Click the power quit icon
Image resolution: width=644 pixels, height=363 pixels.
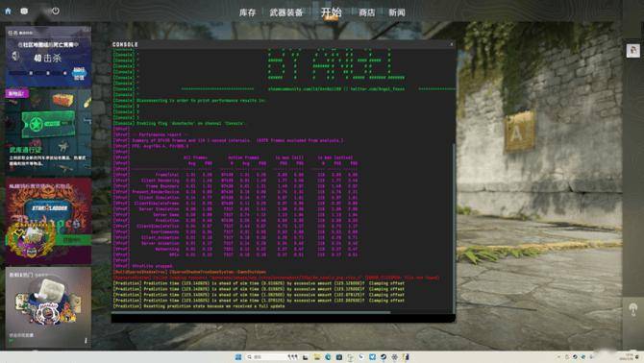click(56, 12)
